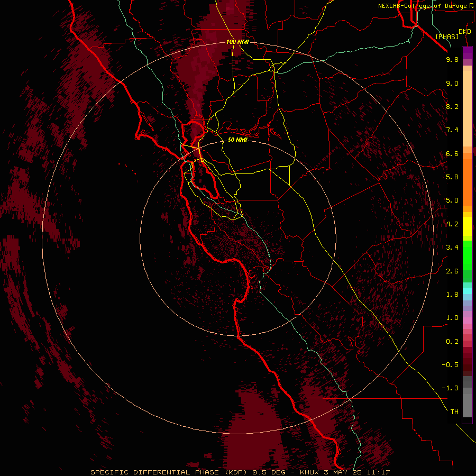The image size is (476, 476).
Task: Pick the bright green band on the color scale
Action: click(x=467, y=255)
